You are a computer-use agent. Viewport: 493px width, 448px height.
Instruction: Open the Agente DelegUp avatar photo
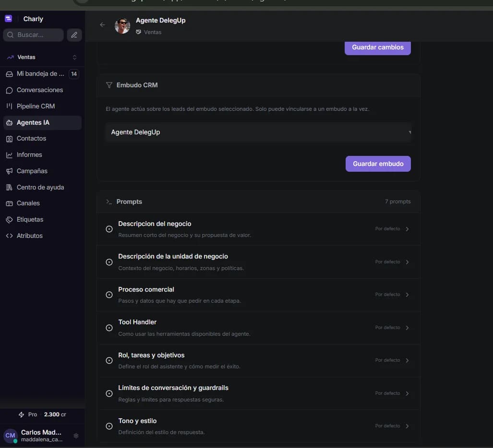click(x=122, y=26)
